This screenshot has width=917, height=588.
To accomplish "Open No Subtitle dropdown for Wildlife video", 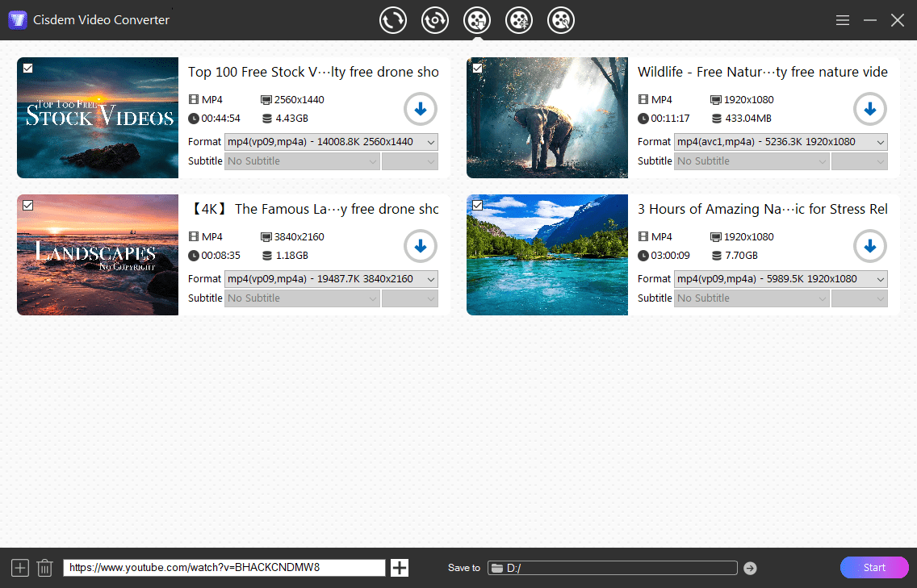I will coord(752,161).
